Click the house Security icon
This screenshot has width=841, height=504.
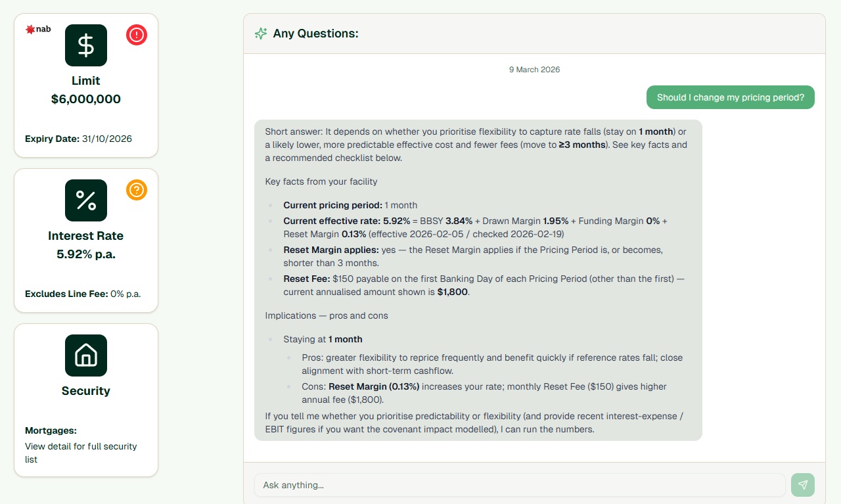(86, 355)
